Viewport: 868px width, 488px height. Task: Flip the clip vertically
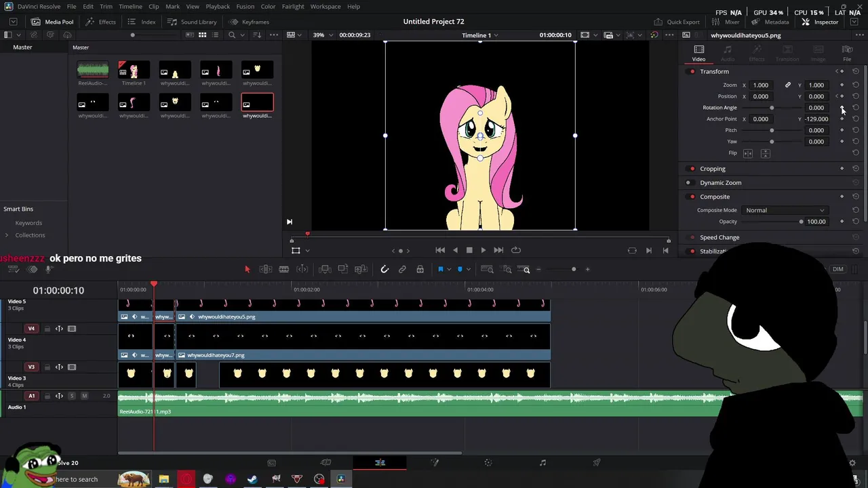coord(765,153)
